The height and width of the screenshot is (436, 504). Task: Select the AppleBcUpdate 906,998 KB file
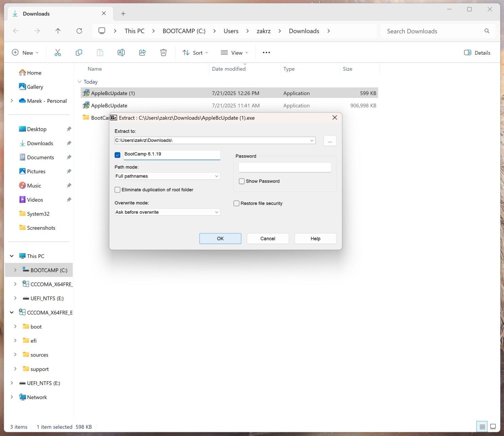click(x=229, y=106)
